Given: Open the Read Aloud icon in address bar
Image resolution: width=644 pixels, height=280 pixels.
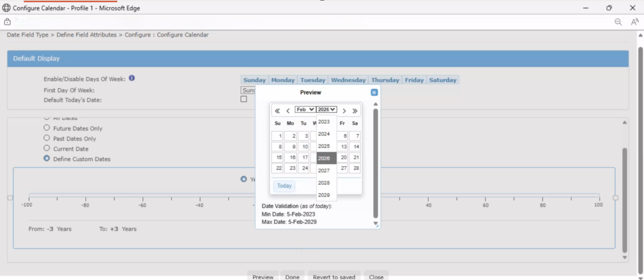Looking at the screenshot, I should coord(635,22).
